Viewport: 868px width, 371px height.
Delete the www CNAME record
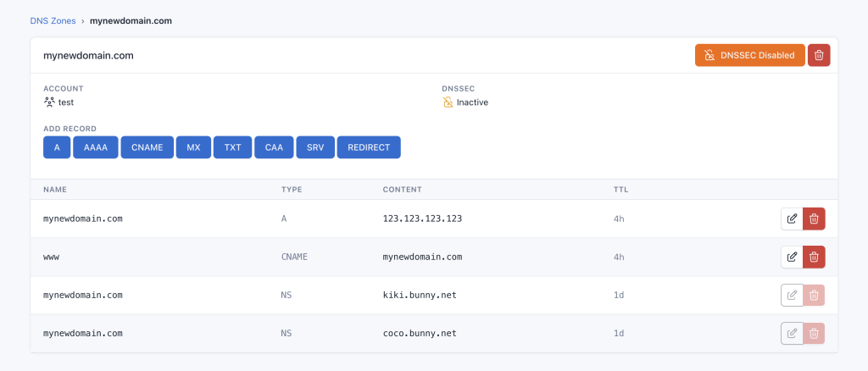coord(814,257)
